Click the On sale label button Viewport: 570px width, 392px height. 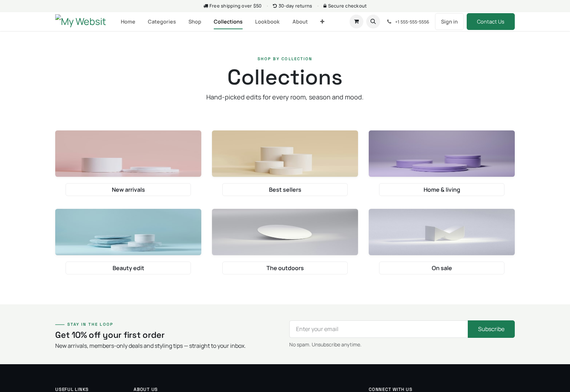442,268
